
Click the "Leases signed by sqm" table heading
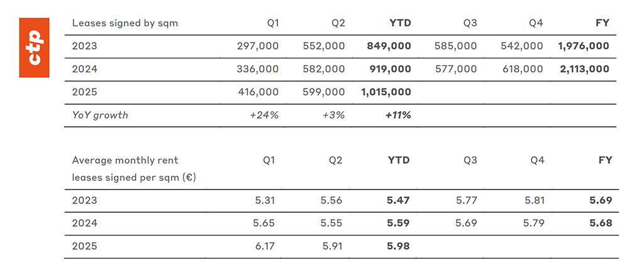tap(125, 23)
